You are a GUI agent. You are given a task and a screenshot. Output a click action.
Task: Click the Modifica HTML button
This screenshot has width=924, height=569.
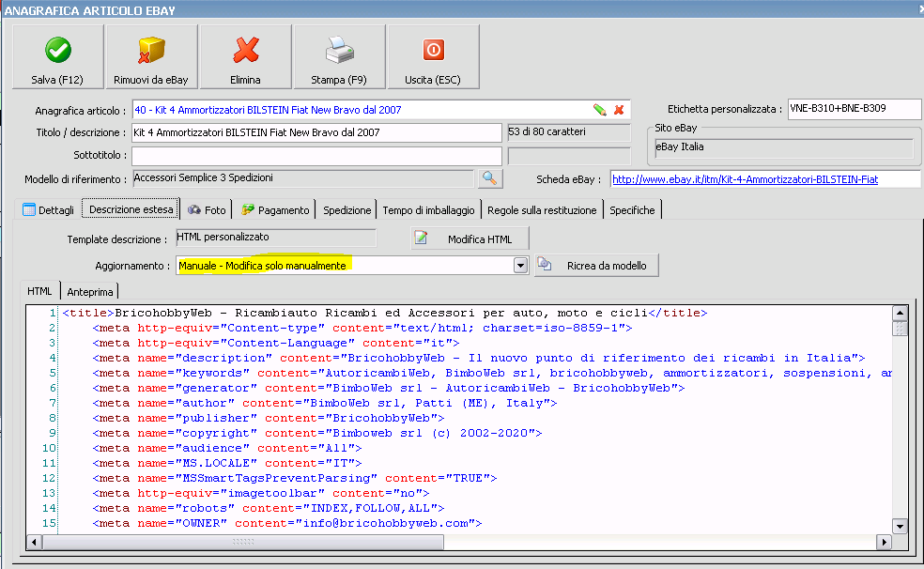click(470, 239)
